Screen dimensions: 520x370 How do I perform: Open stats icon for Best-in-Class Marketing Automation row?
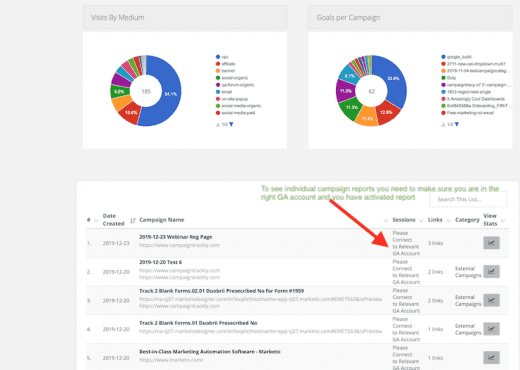[491, 357]
